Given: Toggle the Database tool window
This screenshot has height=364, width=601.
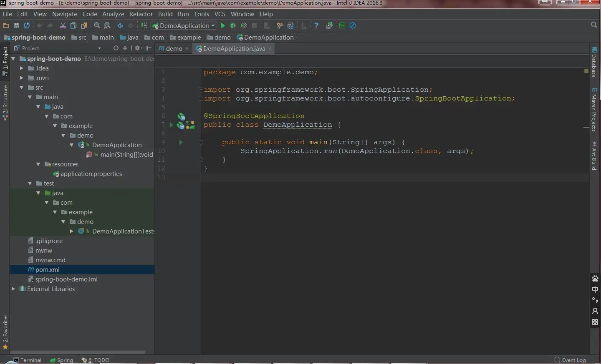Looking at the screenshot, I should pos(594,63).
